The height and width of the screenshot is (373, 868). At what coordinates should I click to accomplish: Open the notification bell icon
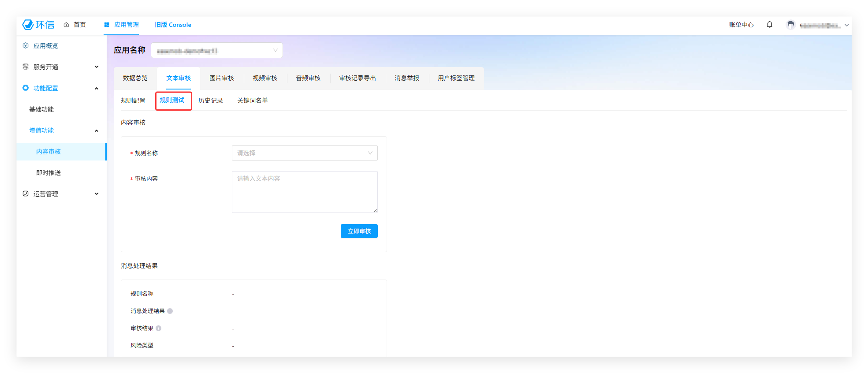pyautogui.click(x=769, y=25)
